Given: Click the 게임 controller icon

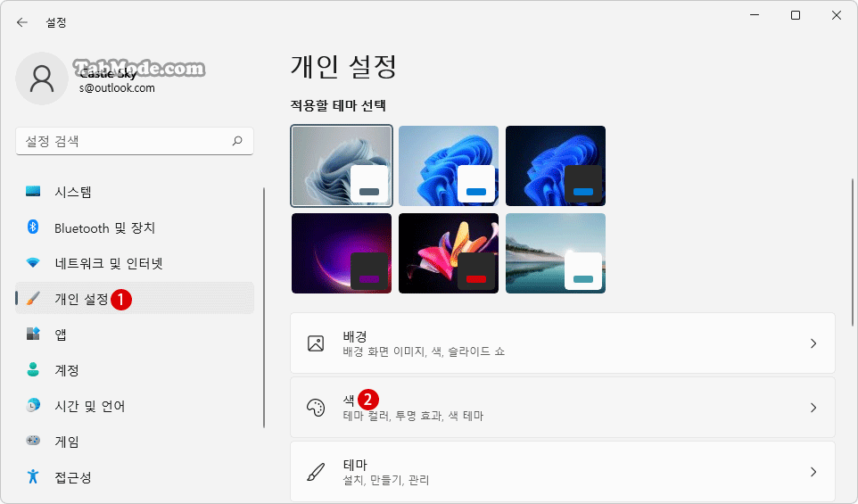Looking at the screenshot, I should [33, 441].
